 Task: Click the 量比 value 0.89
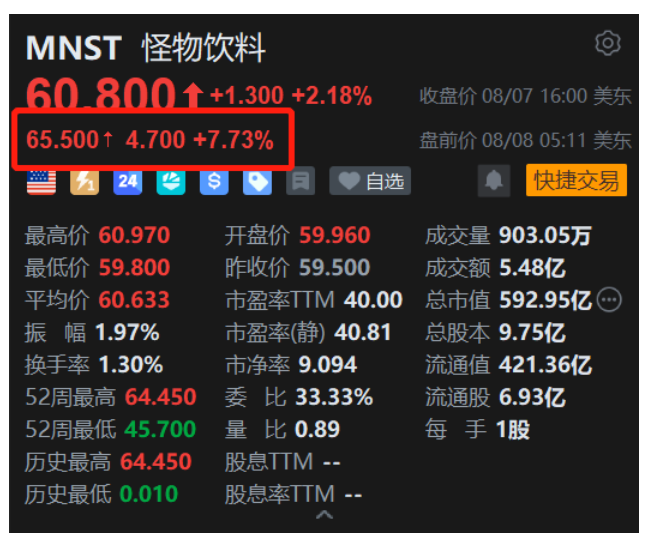317,429
